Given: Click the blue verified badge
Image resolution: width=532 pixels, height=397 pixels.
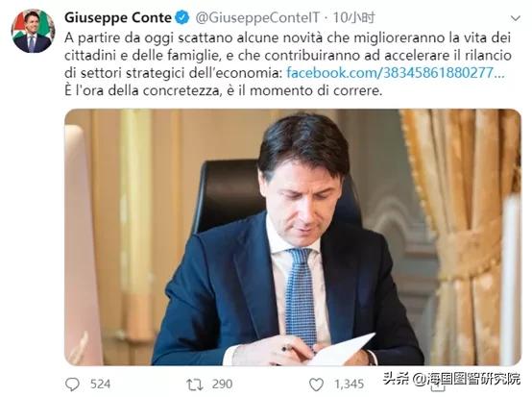Looking at the screenshot, I should 182,17.
